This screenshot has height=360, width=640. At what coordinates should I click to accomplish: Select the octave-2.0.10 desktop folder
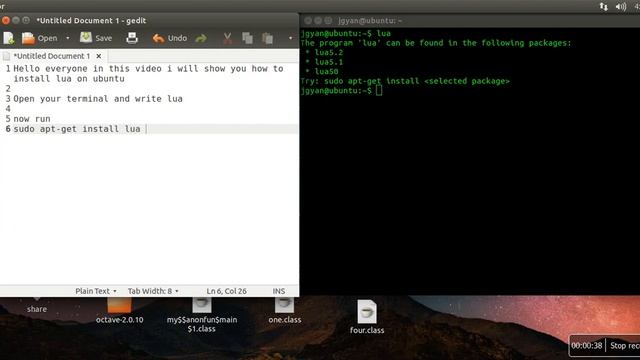click(120, 311)
